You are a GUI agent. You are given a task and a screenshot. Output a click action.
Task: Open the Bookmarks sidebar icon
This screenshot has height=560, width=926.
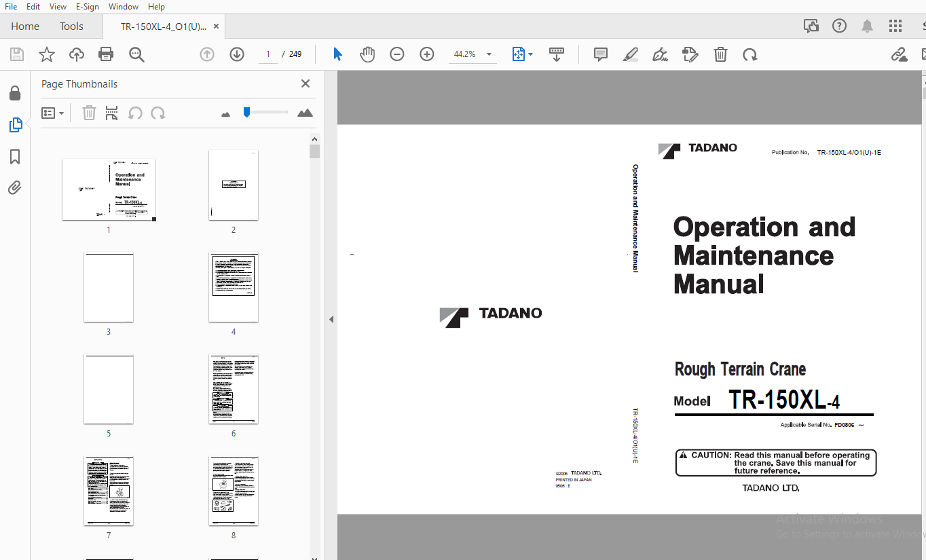pyautogui.click(x=15, y=157)
